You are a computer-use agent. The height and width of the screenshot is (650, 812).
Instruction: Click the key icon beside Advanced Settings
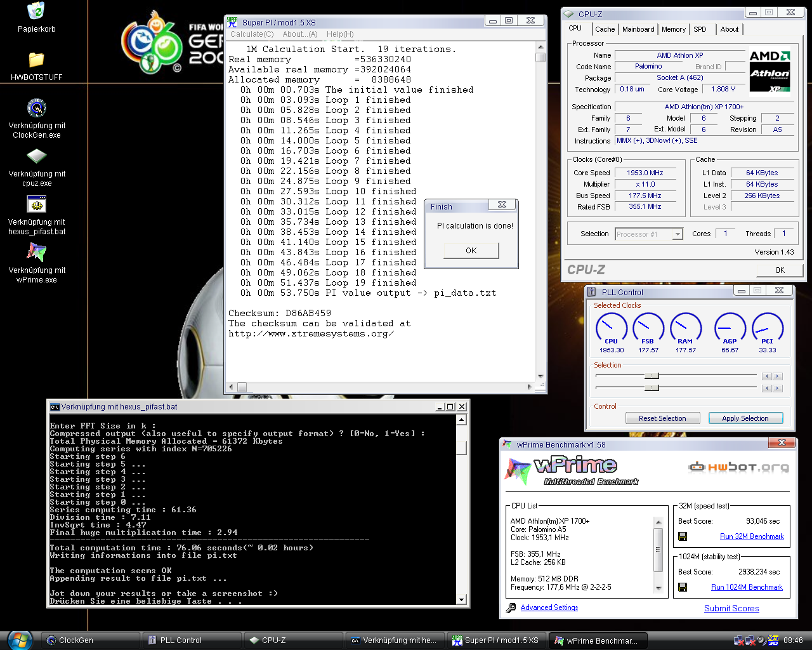click(511, 608)
